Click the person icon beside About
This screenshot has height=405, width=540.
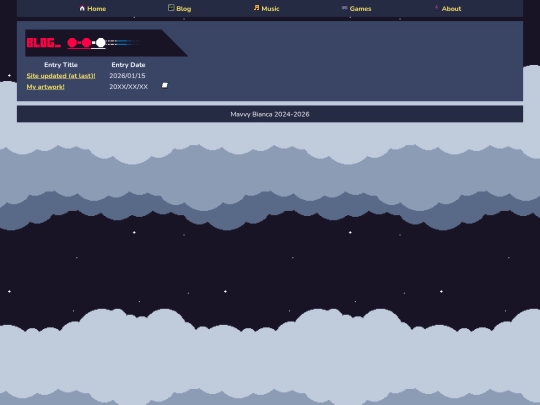pyautogui.click(x=436, y=8)
